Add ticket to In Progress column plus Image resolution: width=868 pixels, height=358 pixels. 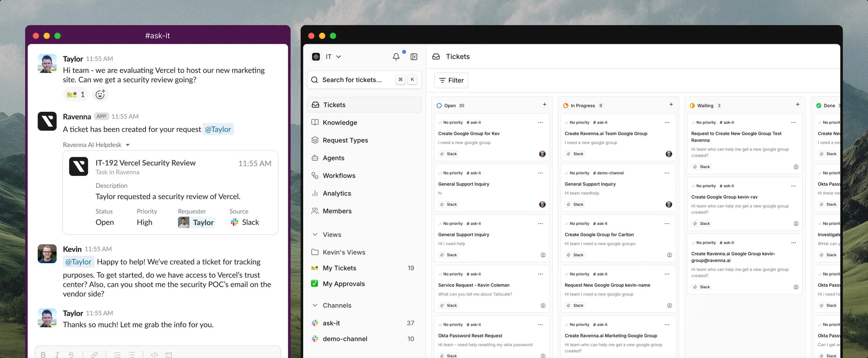pos(671,104)
